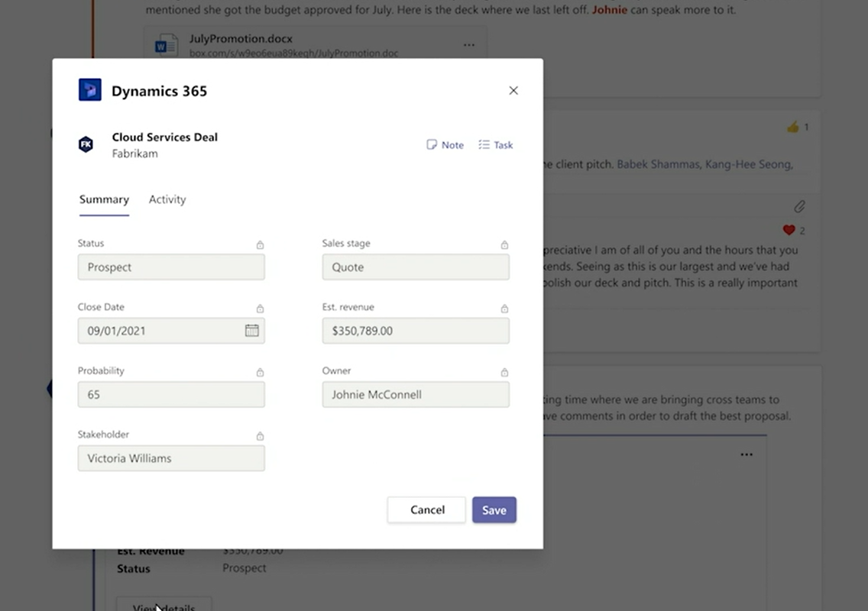Close the Dynamics 365 dialog
Screen dimensions: 868x611
[x=513, y=91]
